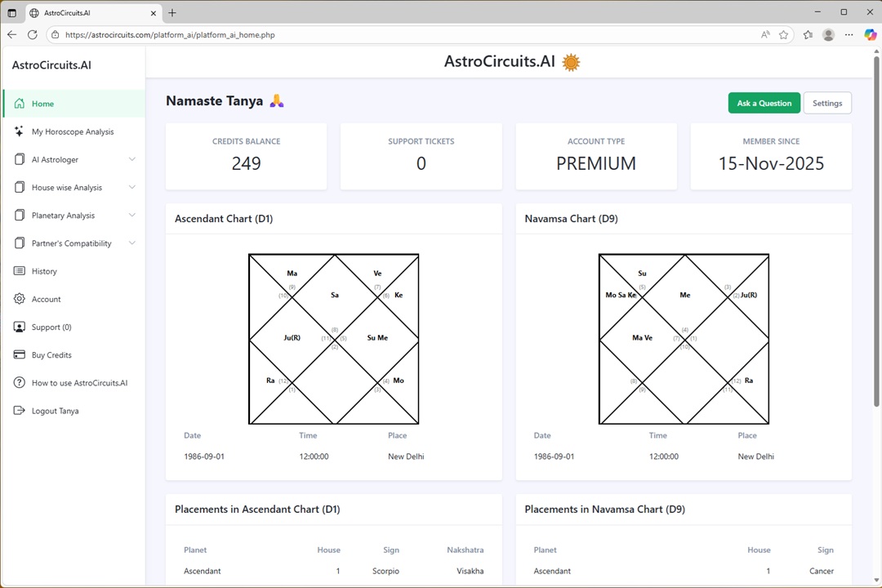Expand House wise Analysis chevron

pos(132,187)
